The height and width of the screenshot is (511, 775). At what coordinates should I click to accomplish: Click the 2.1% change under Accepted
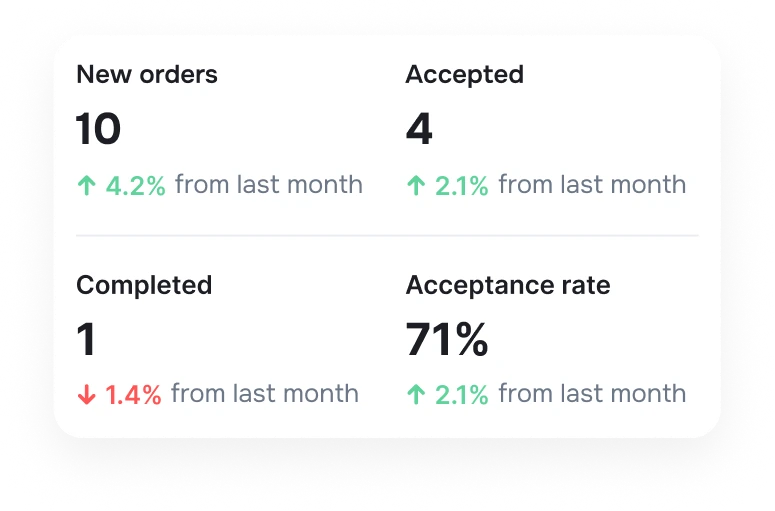(x=462, y=186)
